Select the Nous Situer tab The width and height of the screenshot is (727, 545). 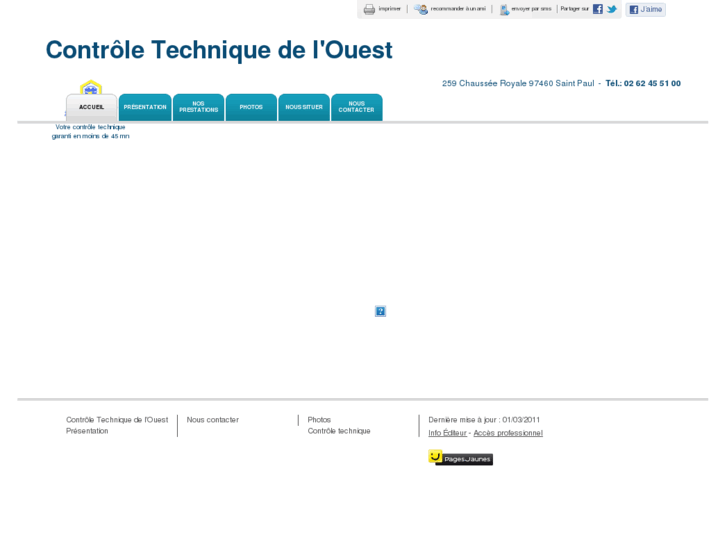(x=304, y=107)
